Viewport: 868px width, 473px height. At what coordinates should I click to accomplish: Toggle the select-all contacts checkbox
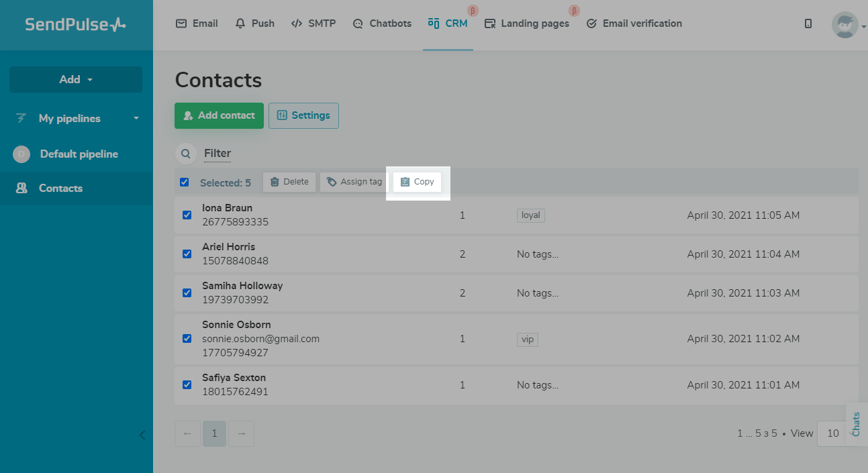click(185, 182)
